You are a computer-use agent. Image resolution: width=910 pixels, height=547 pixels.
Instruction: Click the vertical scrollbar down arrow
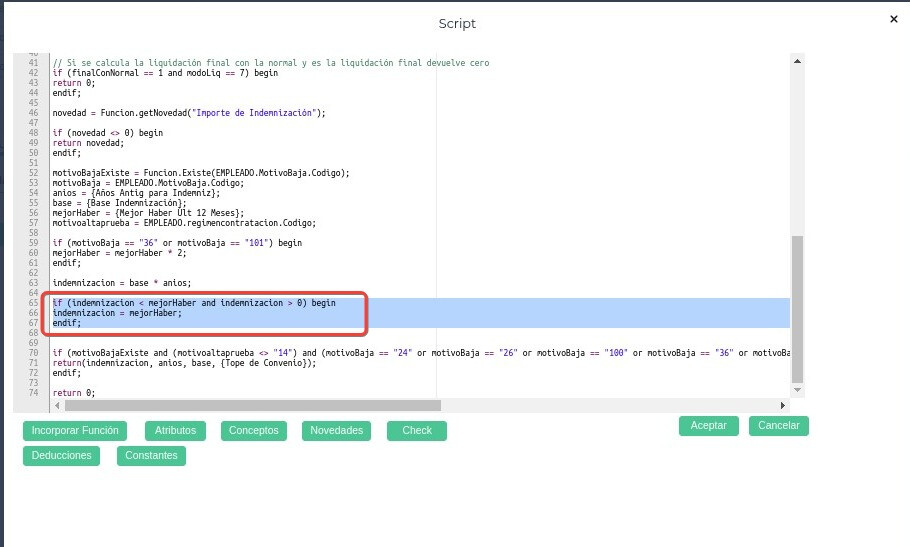tap(797, 390)
